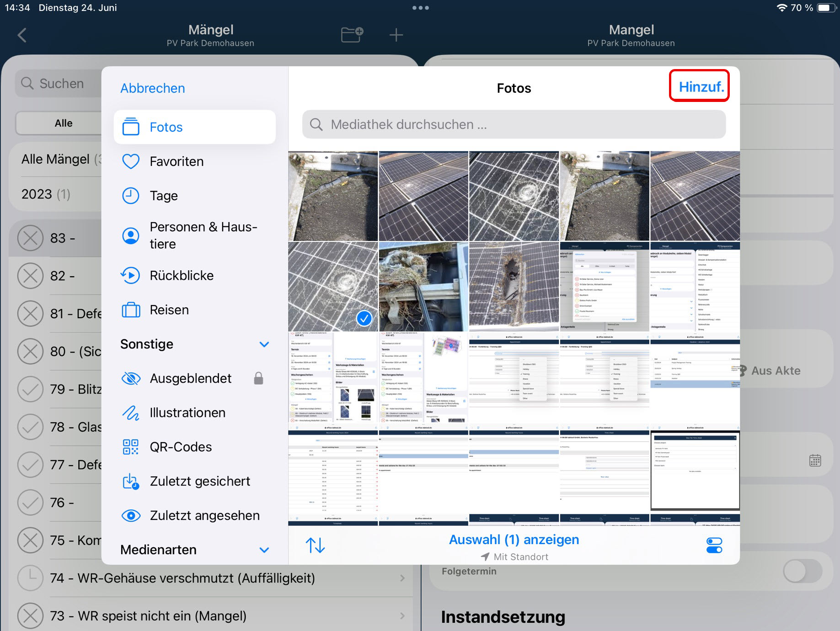This screenshot has width=840, height=631.
Task: Open the Tage view
Action: 195,196
